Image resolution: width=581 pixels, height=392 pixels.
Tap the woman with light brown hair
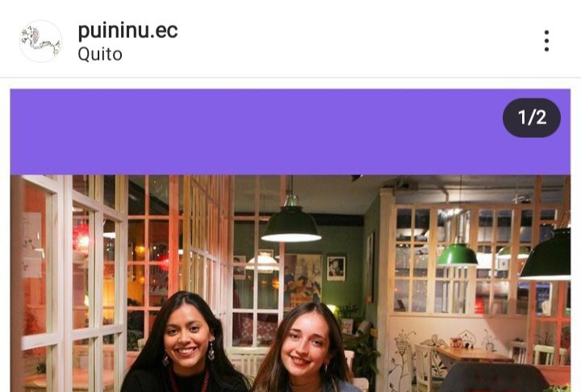pyautogui.click(x=307, y=348)
